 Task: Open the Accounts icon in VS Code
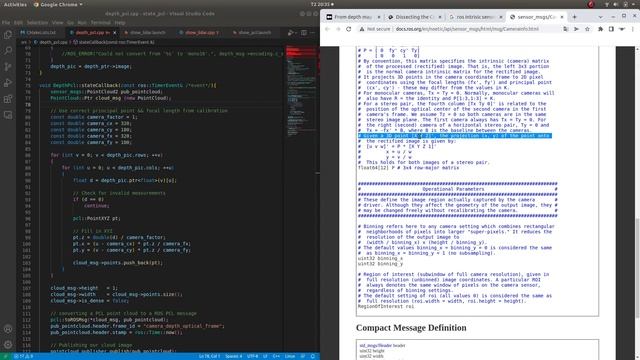click(x=8, y=329)
